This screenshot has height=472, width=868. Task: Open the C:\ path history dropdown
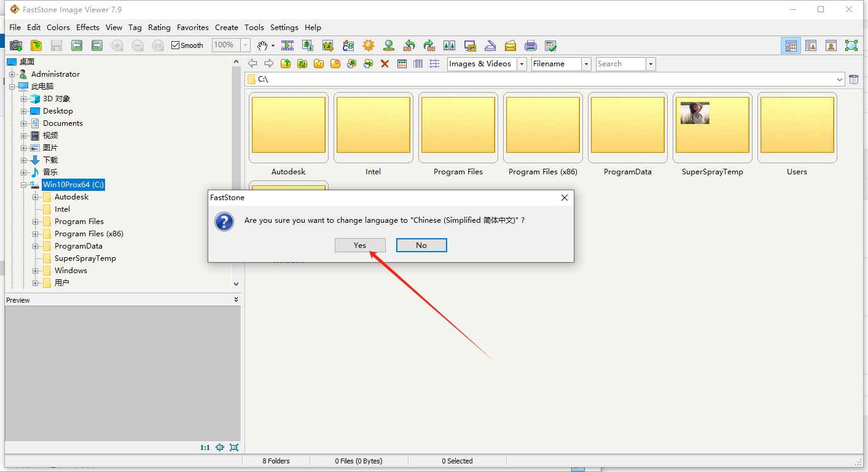click(840, 79)
